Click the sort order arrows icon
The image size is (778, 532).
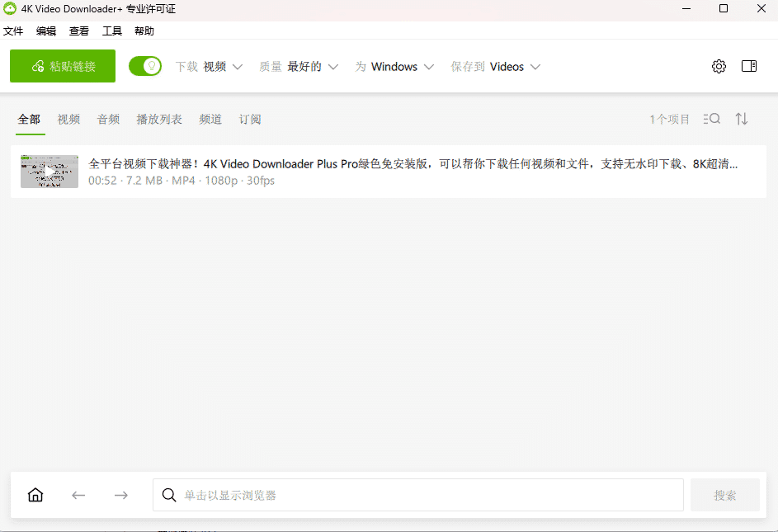[742, 119]
